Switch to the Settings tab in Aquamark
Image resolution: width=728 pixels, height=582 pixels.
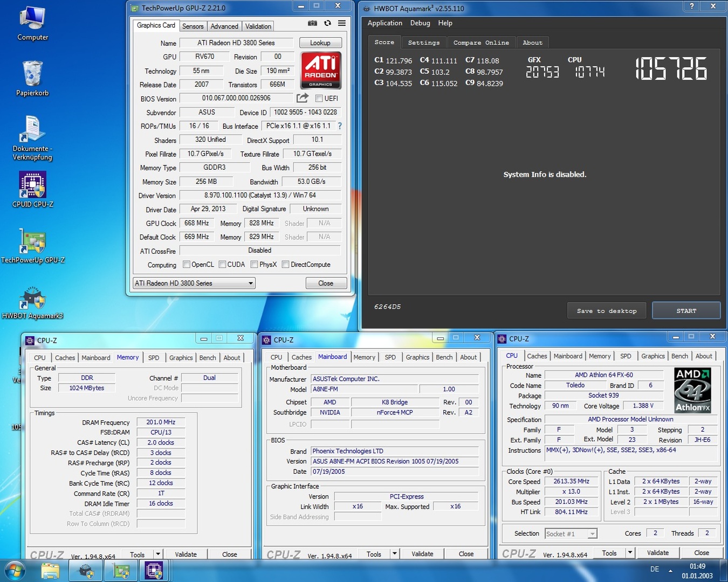[x=424, y=43]
